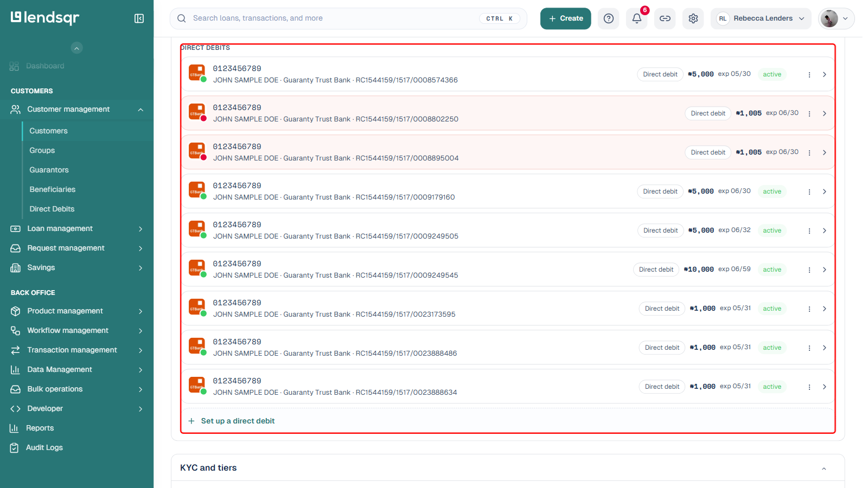Open kebab menu for debit ending 0008574366

click(809, 75)
